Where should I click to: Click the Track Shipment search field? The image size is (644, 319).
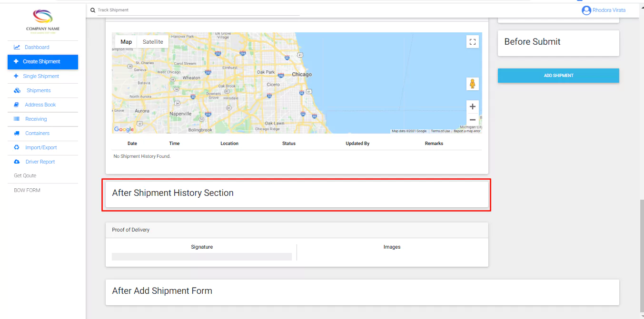pos(198,10)
